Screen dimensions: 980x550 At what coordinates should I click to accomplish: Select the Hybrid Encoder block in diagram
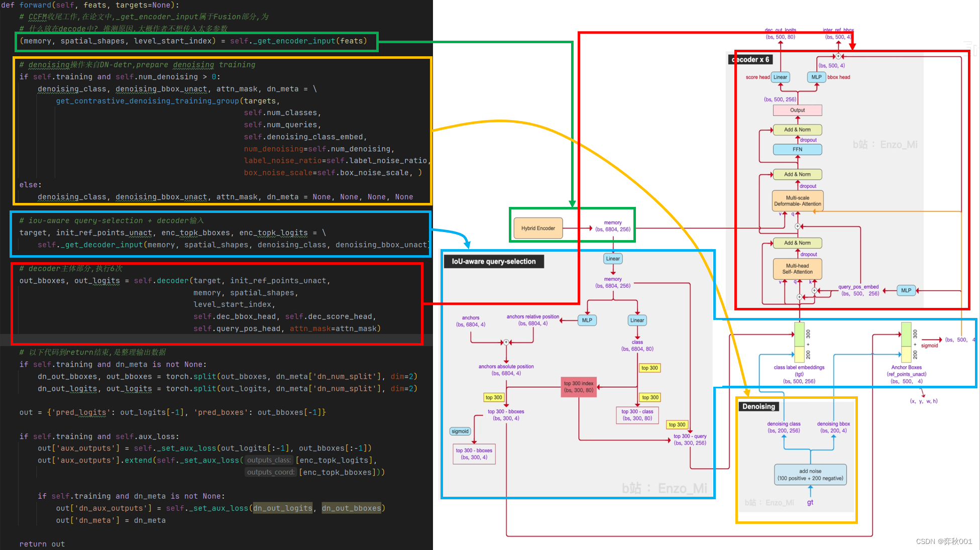538,229
